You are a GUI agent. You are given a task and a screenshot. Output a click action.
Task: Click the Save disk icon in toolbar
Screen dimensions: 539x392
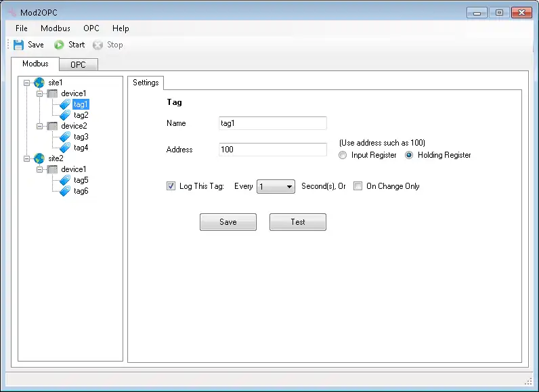(18, 45)
